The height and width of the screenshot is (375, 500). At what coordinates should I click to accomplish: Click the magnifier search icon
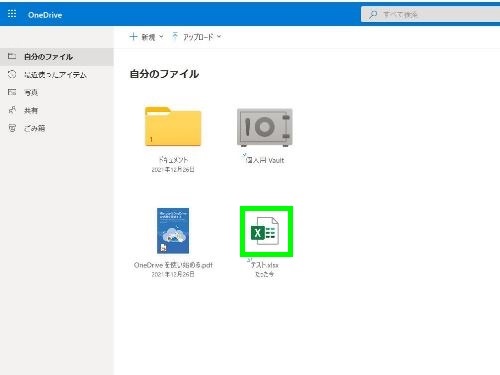pyautogui.click(x=373, y=14)
